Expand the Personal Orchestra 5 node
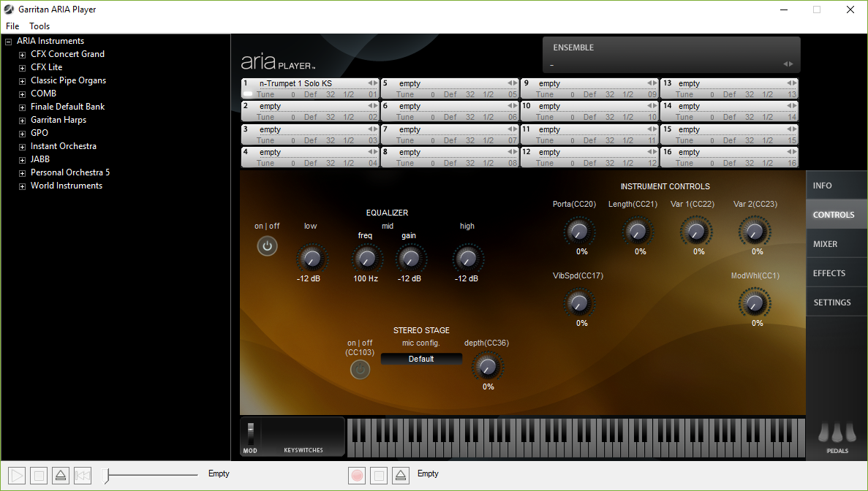The image size is (868, 491). [22, 174]
